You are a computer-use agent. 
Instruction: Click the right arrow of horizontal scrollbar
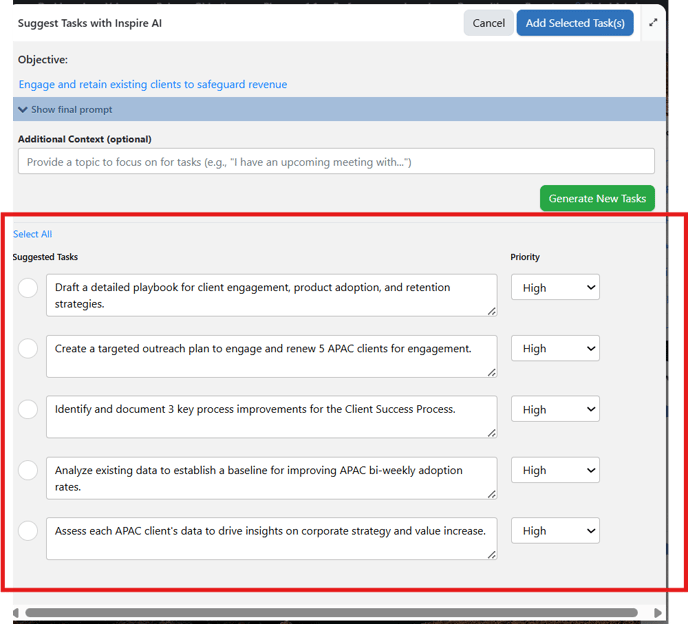pyautogui.click(x=657, y=613)
